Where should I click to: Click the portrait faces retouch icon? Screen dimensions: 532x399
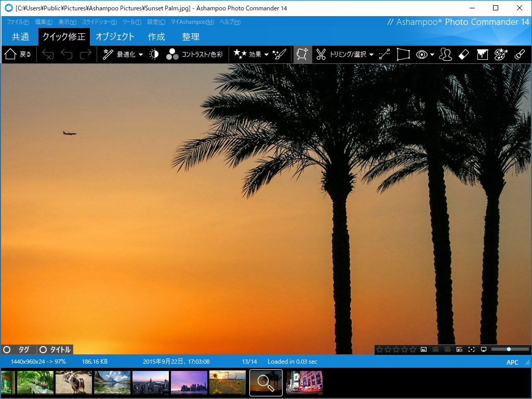click(x=445, y=54)
